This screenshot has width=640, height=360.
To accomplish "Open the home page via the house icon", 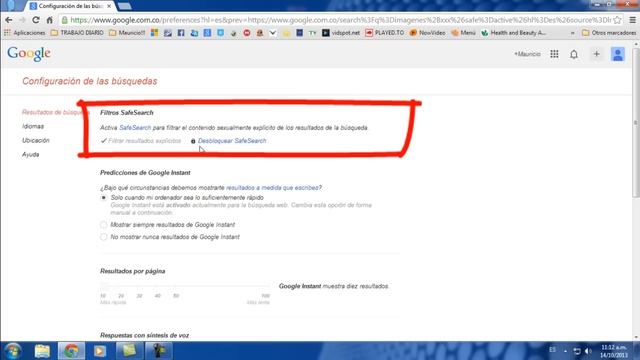I will pyautogui.click(x=49, y=20).
